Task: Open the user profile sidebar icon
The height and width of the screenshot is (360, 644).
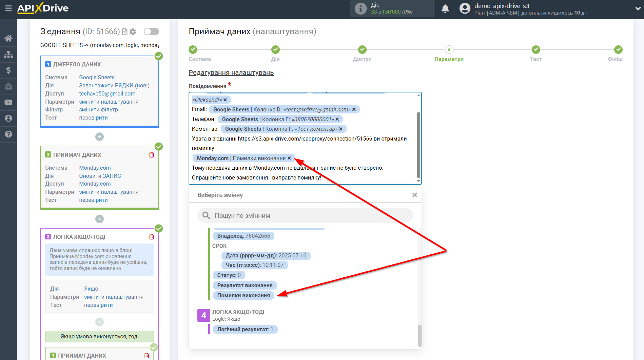Action: click(8, 118)
